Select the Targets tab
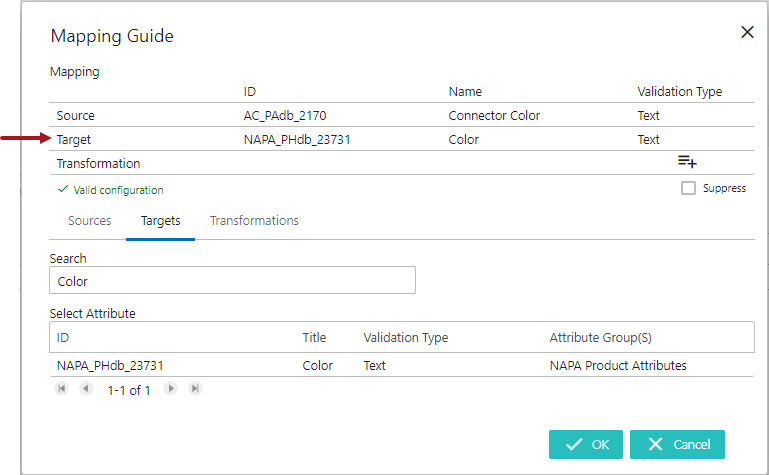This screenshot has width=769, height=475. (x=160, y=221)
